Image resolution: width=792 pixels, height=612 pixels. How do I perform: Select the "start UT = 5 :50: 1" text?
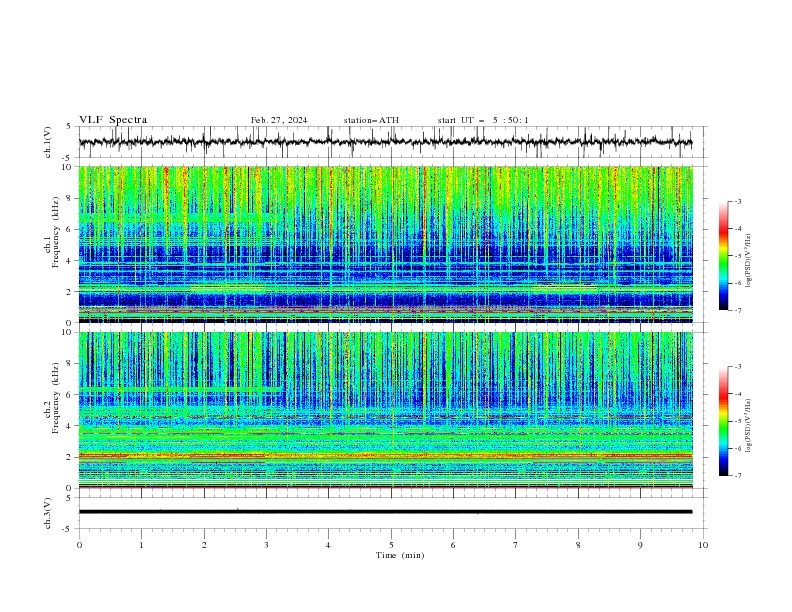point(483,120)
